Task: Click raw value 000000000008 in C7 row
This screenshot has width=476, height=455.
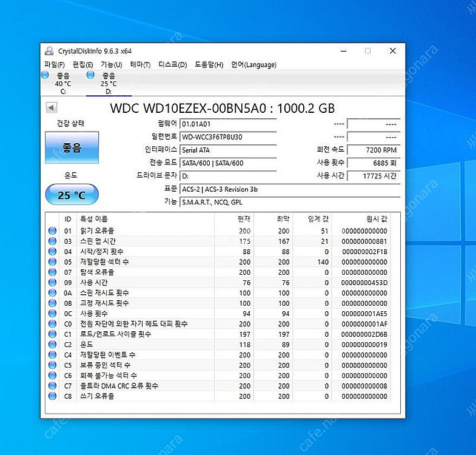Action: 364,386
